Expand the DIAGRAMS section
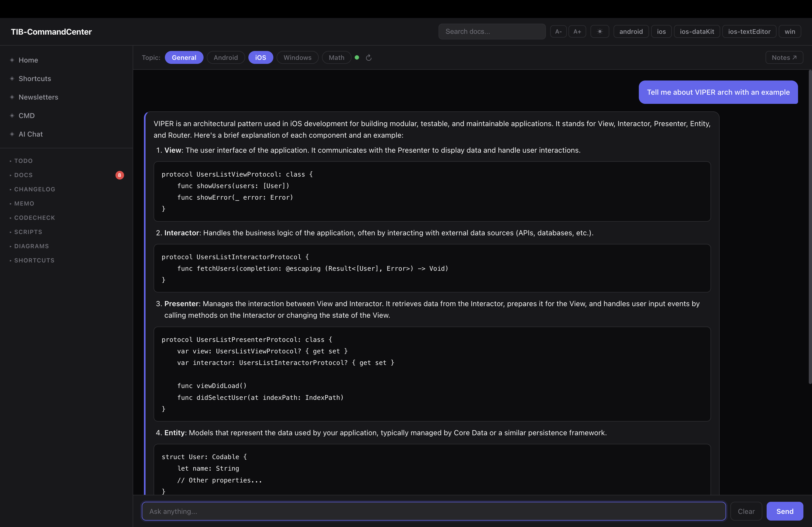This screenshot has width=812, height=527. tap(31, 246)
